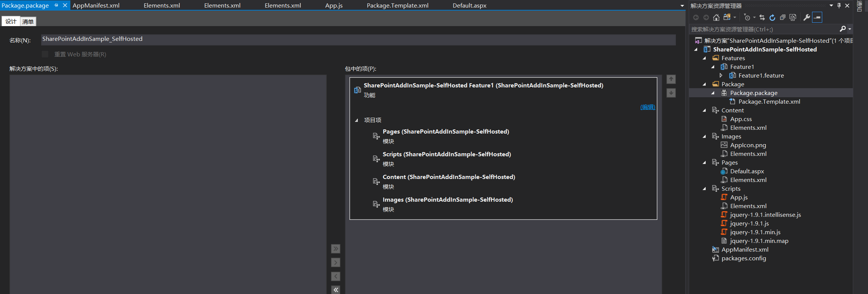This screenshot has width=868, height=294.
Task: Expand the Feature1.feature tree node
Action: click(x=721, y=76)
